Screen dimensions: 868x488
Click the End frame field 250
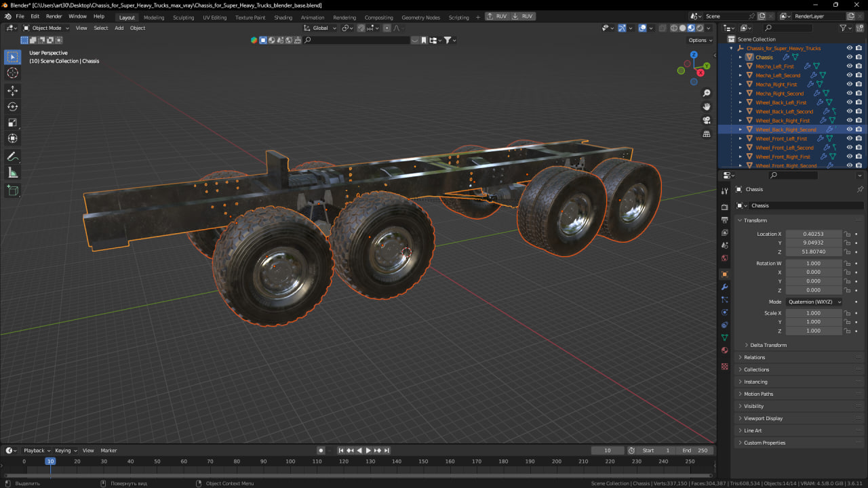(694, 450)
